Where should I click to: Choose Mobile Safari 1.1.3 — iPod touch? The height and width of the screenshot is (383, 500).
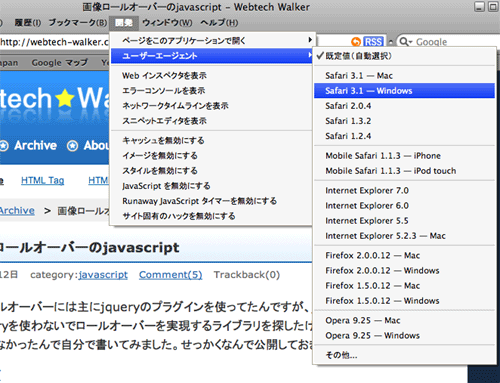pos(404,171)
